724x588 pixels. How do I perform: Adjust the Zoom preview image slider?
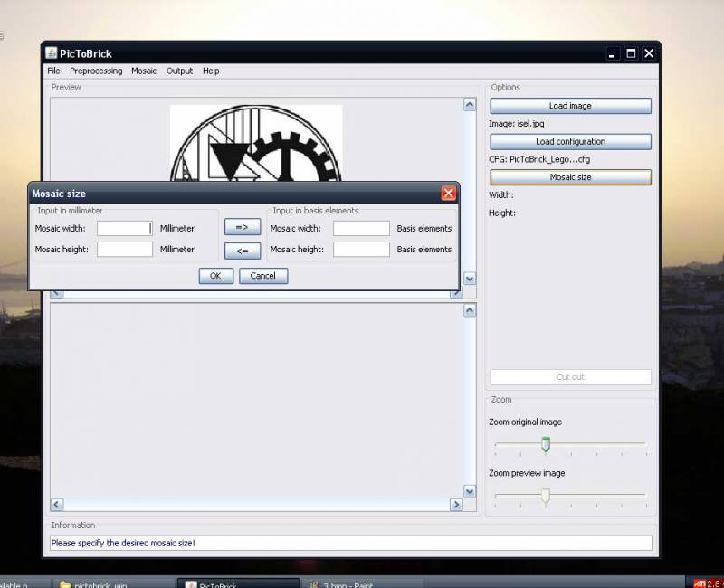coord(546,496)
